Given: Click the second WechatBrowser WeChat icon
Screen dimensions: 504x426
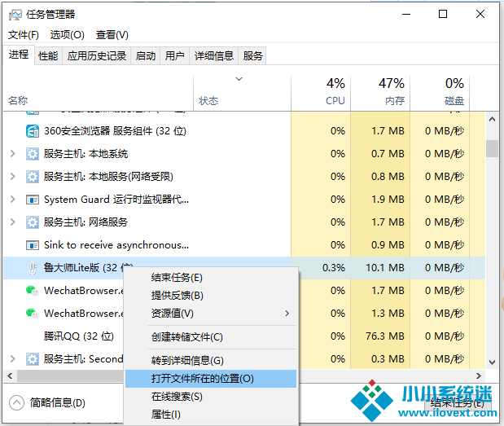Looking at the screenshot, I should (32, 314).
